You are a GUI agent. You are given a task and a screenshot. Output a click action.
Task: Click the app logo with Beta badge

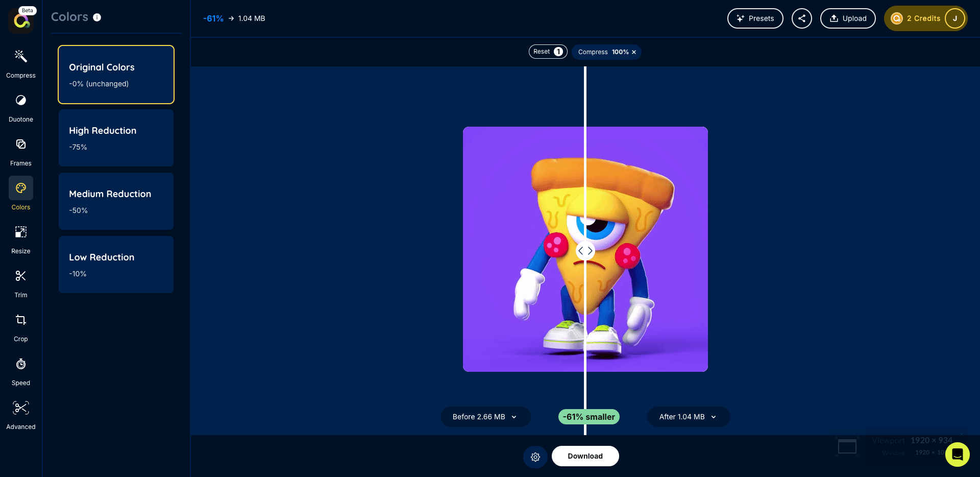[x=21, y=20]
